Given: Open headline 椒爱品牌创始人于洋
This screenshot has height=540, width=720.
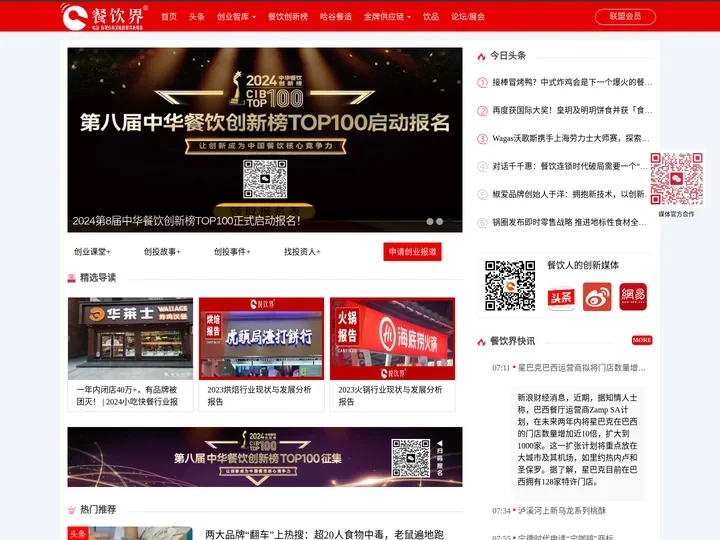Looking at the screenshot, I should point(568,194).
